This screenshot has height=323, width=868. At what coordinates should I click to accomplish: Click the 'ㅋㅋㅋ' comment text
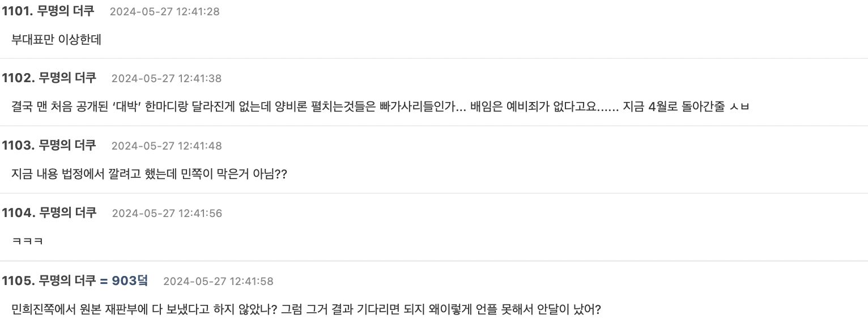(27, 241)
